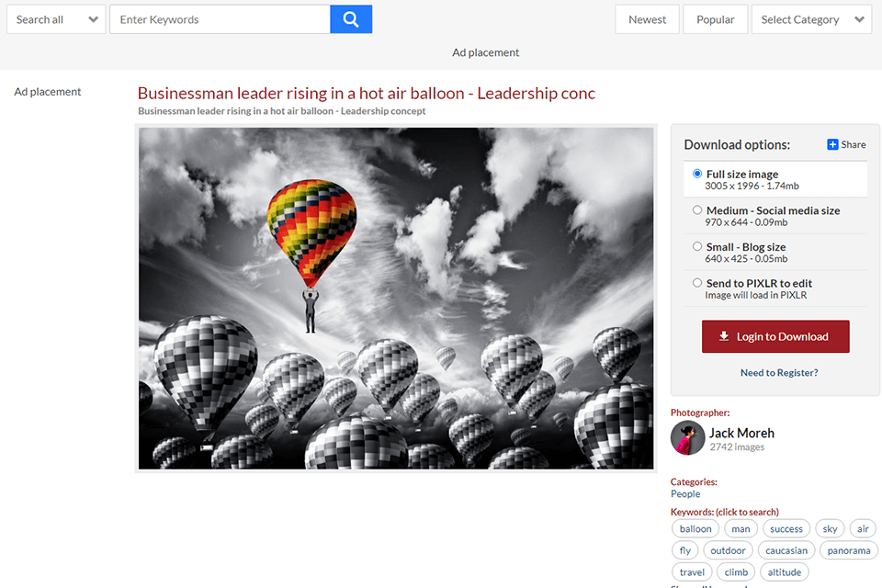Select the panorama keyword tag
This screenshot has height=588, width=882.
848,550
